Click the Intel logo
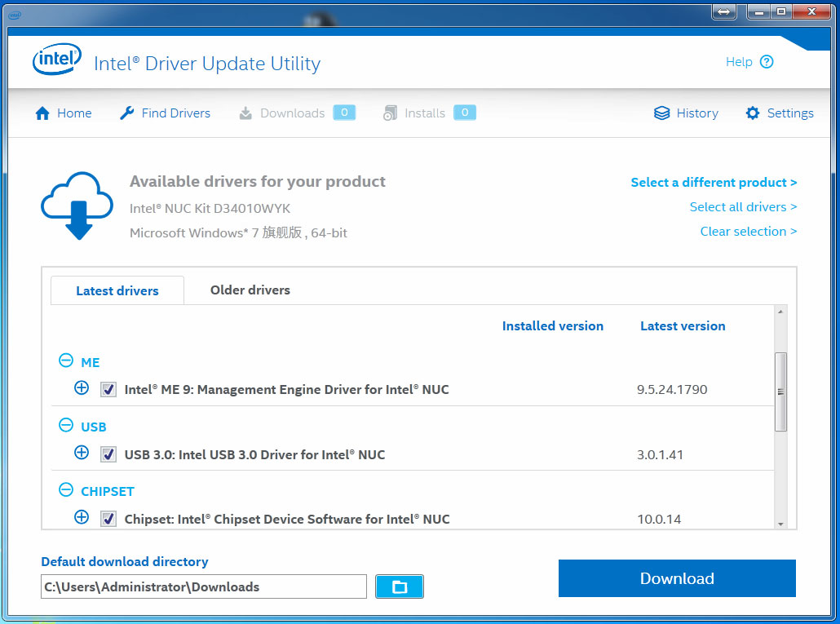The image size is (840, 624). [x=57, y=60]
